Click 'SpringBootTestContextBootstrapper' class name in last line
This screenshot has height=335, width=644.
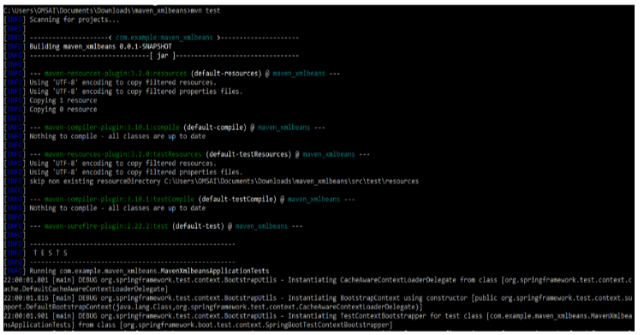coord(327,325)
